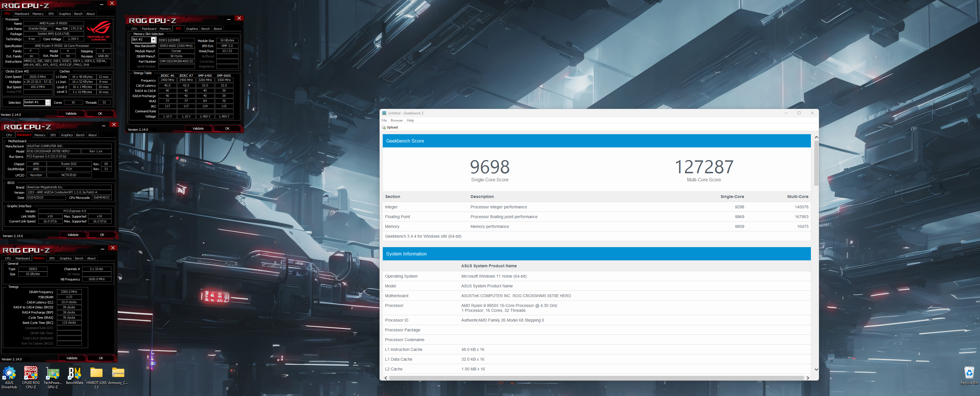Click Validate in the CPU tab window
Image resolution: width=980 pixels, height=396 pixels.
71,114
